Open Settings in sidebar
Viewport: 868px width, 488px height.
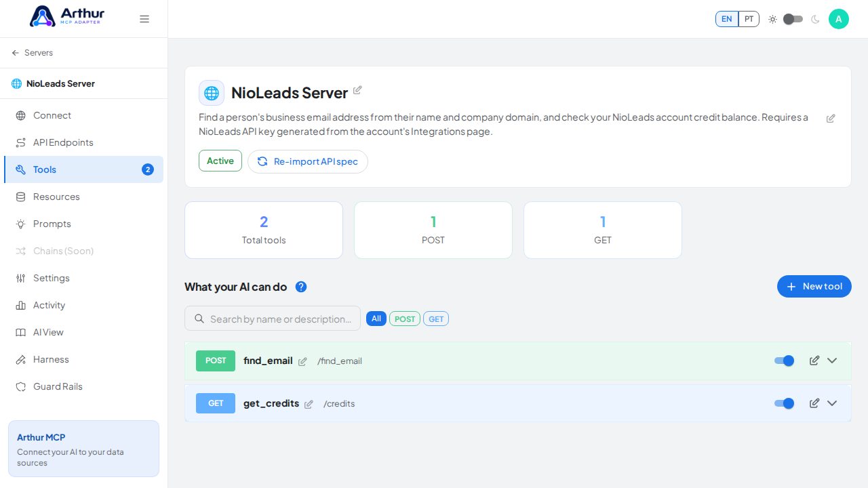coord(83,278)
